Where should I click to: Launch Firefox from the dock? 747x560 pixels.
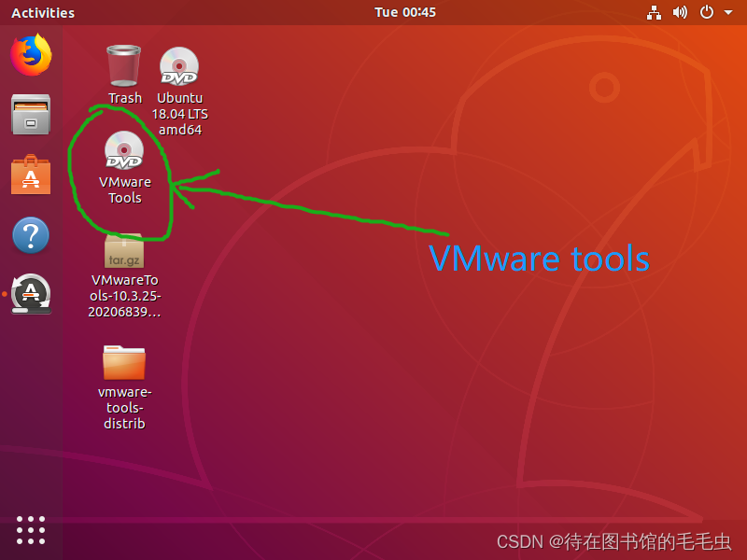(31, 55)
